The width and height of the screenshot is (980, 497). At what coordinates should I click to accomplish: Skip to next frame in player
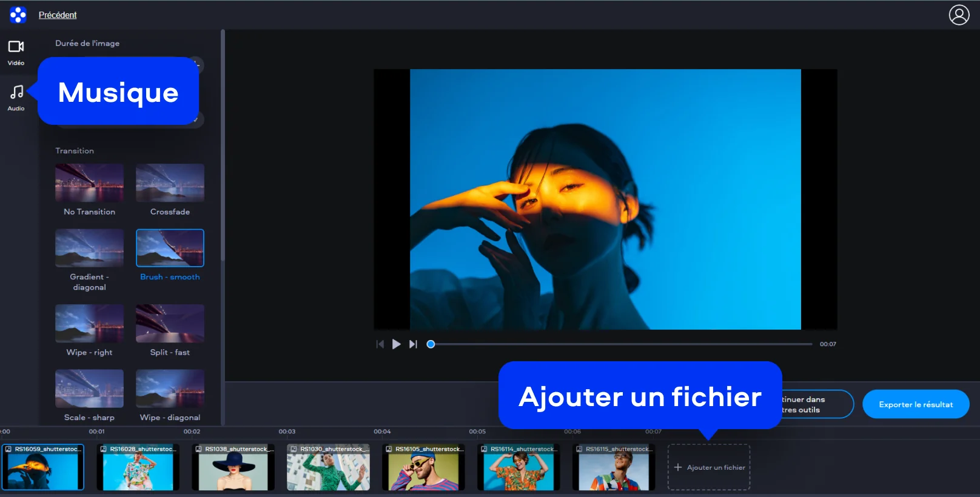pos(413,344)
